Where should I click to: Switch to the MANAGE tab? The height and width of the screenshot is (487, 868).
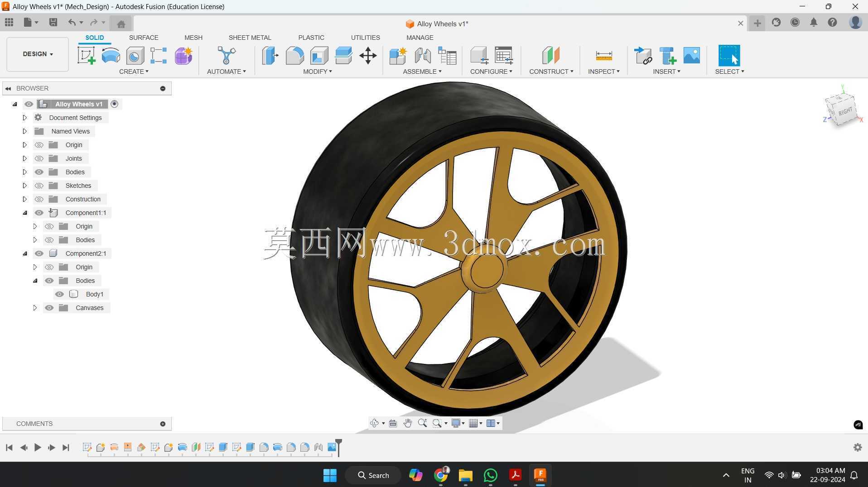(x=420, y=38)
